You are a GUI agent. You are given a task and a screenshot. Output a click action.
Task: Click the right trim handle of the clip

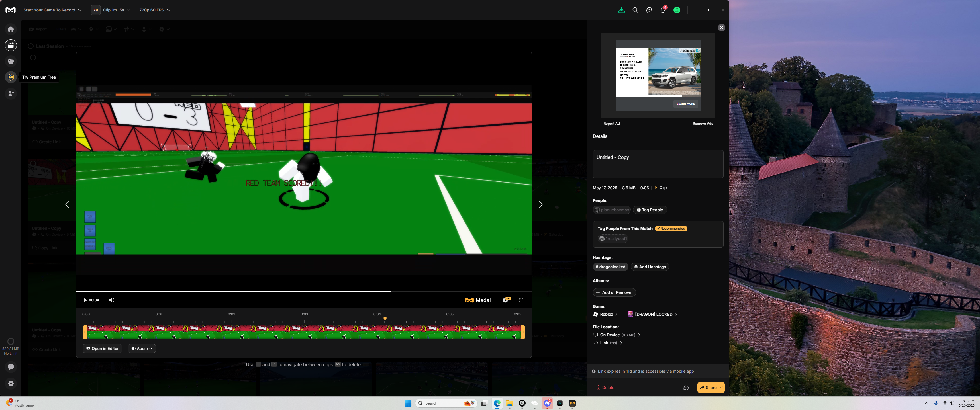(x=523, y=332)
